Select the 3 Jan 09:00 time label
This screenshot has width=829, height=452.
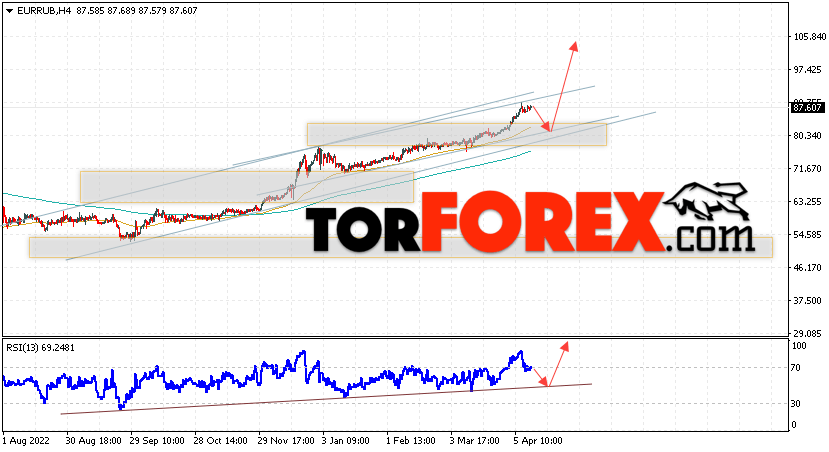pos(346,441)
